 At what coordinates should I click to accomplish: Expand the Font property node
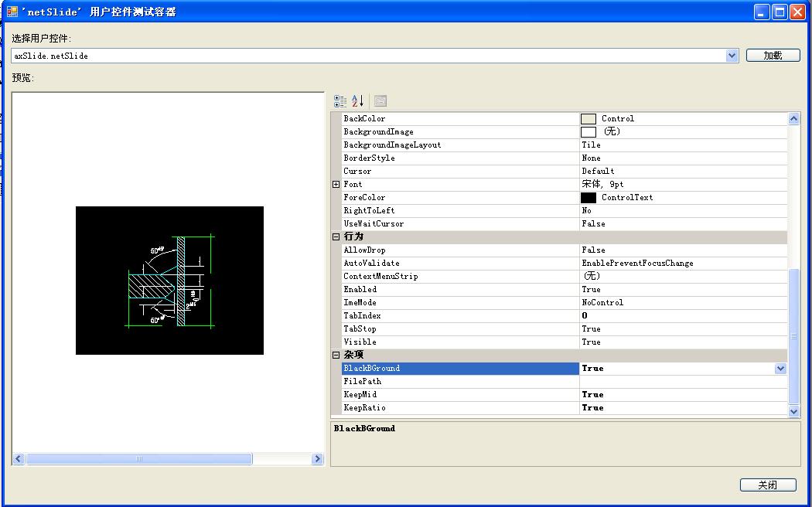336,184
